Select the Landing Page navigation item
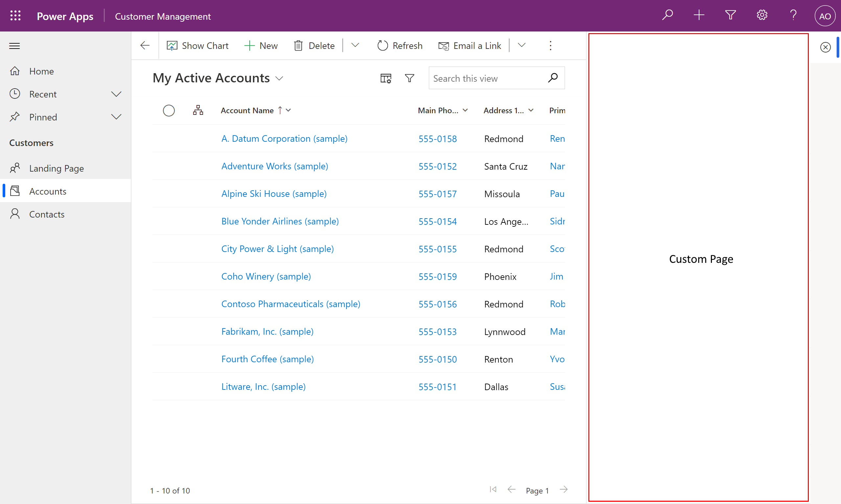 (57, 168)
